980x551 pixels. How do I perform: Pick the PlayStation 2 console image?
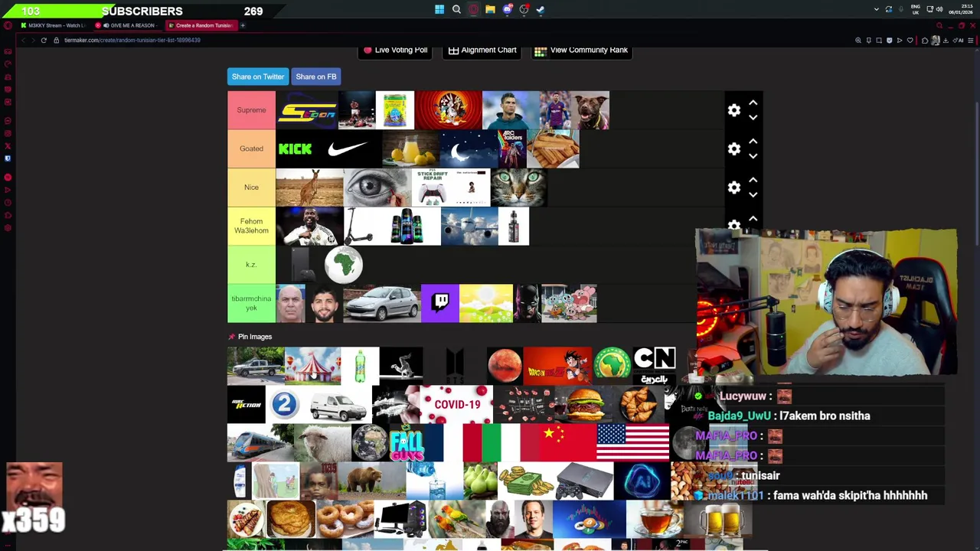coord(585,482)
